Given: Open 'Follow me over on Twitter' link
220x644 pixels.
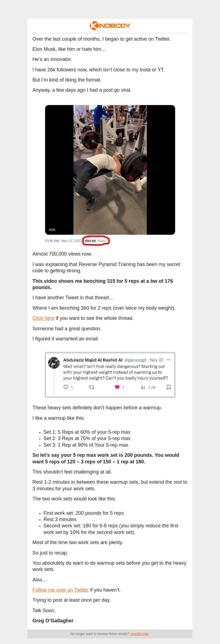Looking at the screenshot, I should [61, 590].
